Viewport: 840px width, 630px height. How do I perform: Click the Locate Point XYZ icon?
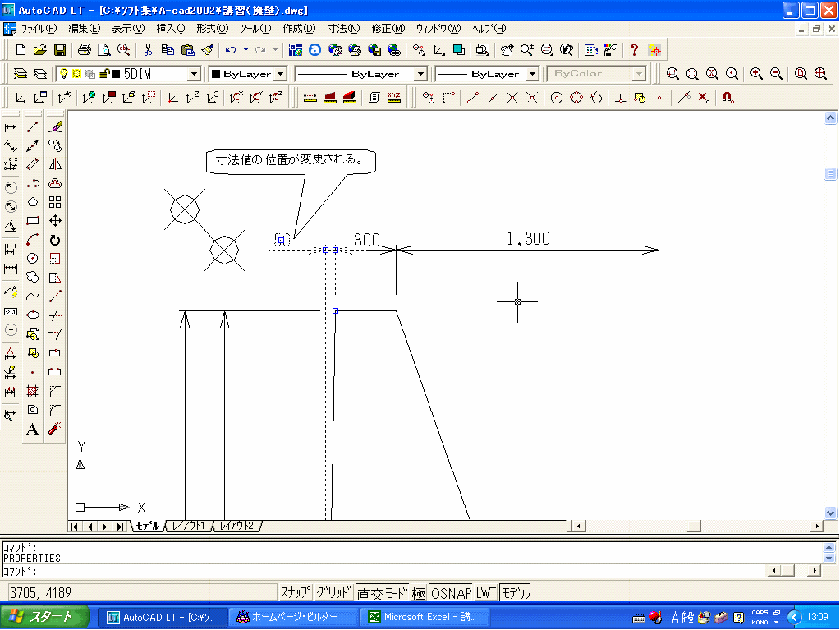pos(394,98)
